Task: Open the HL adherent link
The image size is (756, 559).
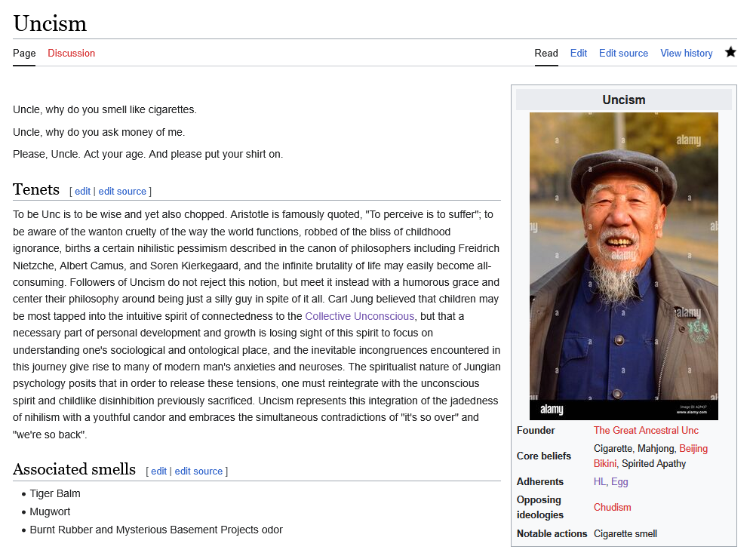Action: (x=599, y=481)
